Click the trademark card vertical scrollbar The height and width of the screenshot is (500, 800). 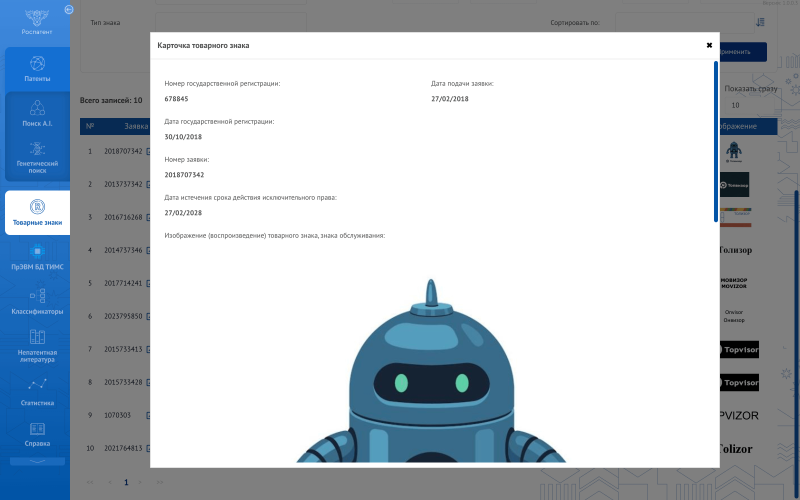[715, 140]
